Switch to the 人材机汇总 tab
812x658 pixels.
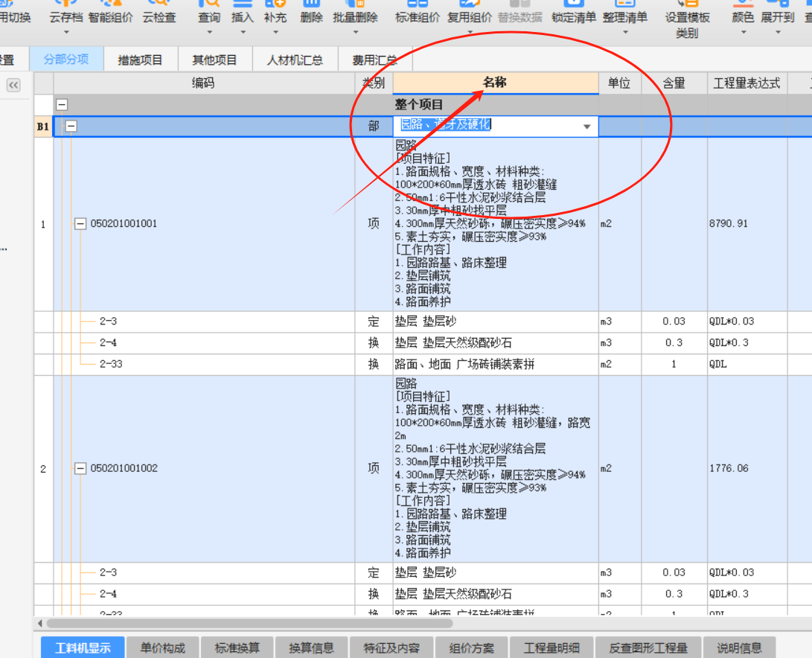tap(295, 60)
